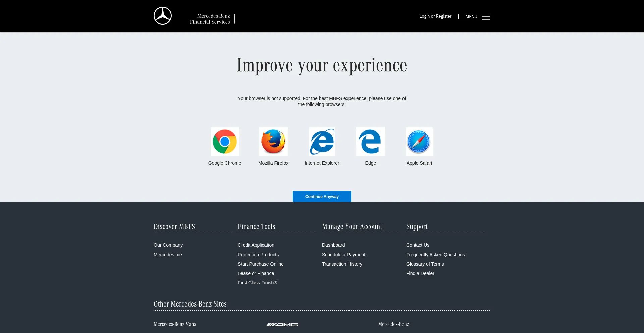644x333 pixels.
Task: Open Our Company footer link
Action: pos(168,245)
